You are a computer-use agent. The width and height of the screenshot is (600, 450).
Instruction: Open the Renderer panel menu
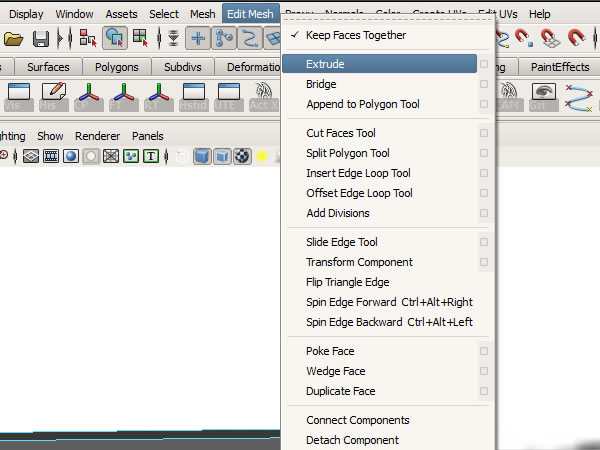pyautogui.click(x=97, y=136)
